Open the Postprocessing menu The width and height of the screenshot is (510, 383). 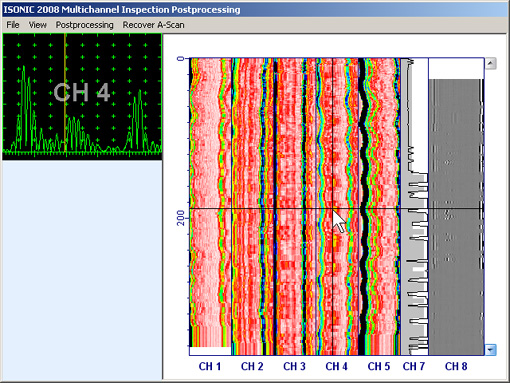click(x=84, y=25)
